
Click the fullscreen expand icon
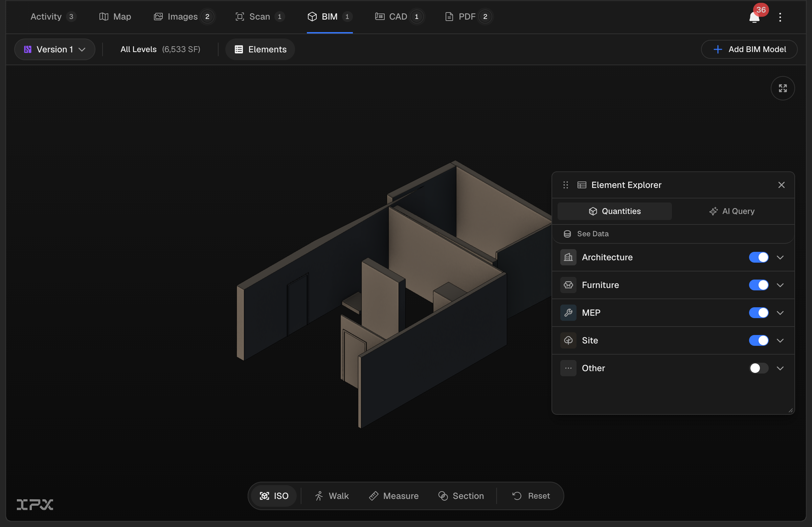coord(783,88)
